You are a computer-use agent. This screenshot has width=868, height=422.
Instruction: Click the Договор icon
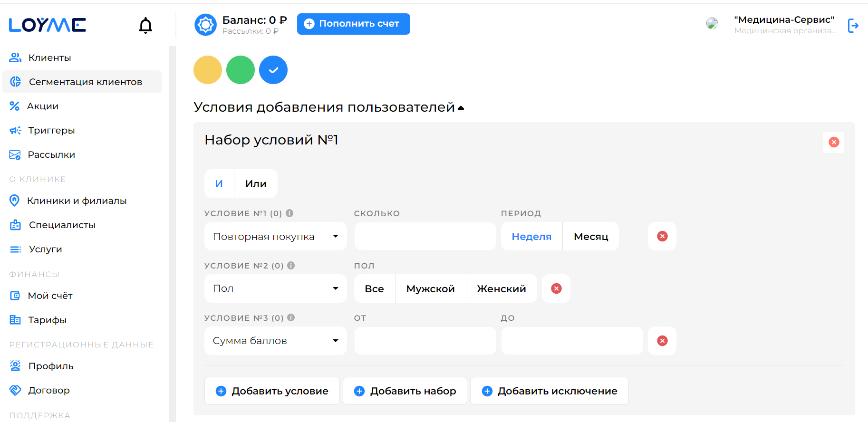pyautogui.click(x=15, y=390)
